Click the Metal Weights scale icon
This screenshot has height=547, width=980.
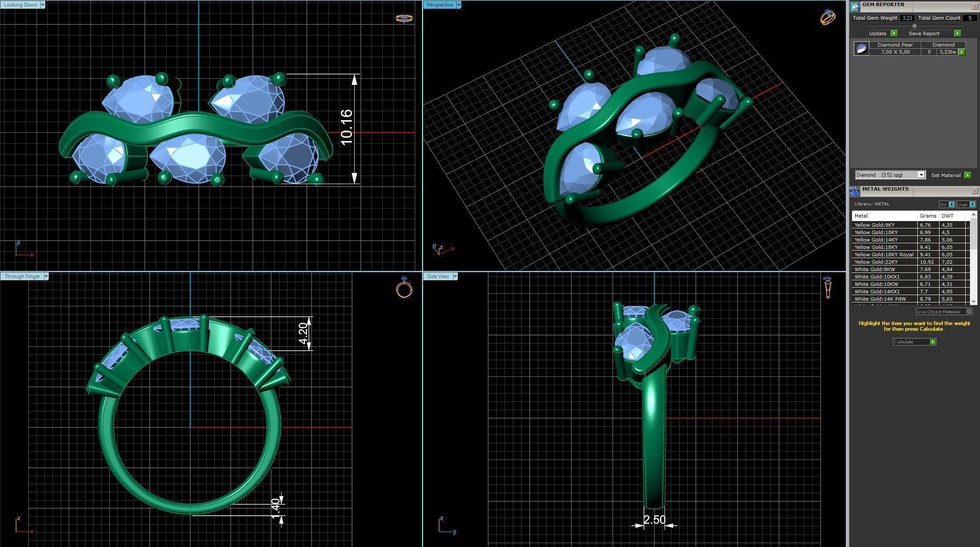855,191
